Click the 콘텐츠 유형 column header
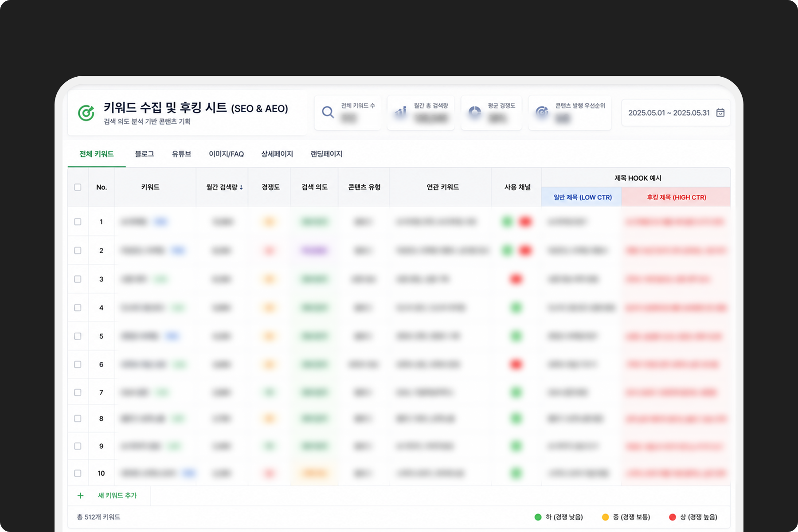Viewport: 798px width, 532px height. pos(364,187)
